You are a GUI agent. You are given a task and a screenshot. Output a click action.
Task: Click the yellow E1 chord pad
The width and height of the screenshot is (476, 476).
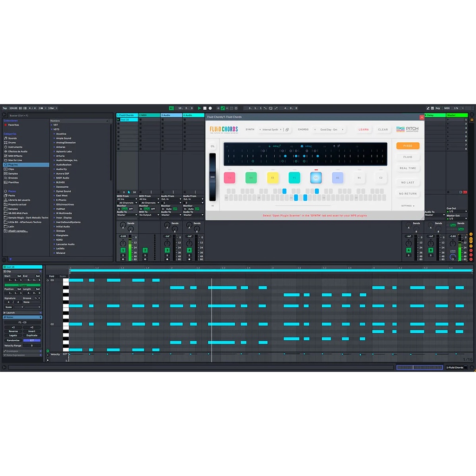272,178
